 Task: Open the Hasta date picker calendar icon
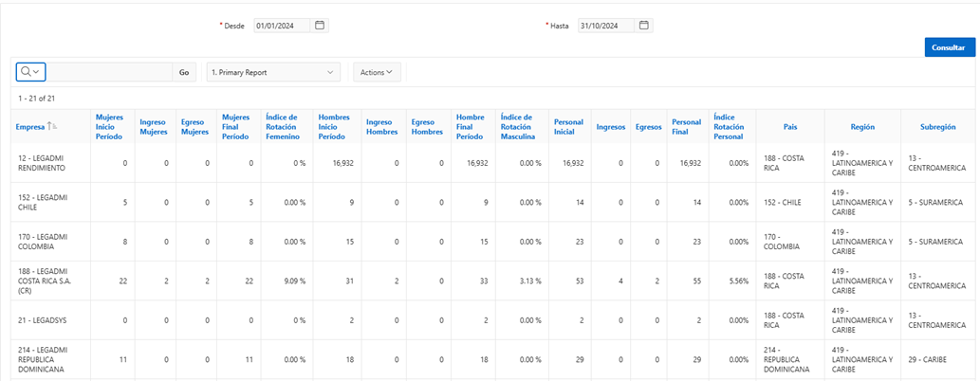(x=644, y=26)
